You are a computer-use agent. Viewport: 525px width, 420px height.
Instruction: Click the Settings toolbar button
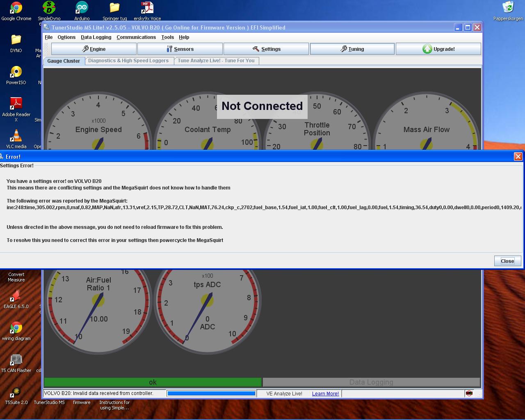coord(266,49)
